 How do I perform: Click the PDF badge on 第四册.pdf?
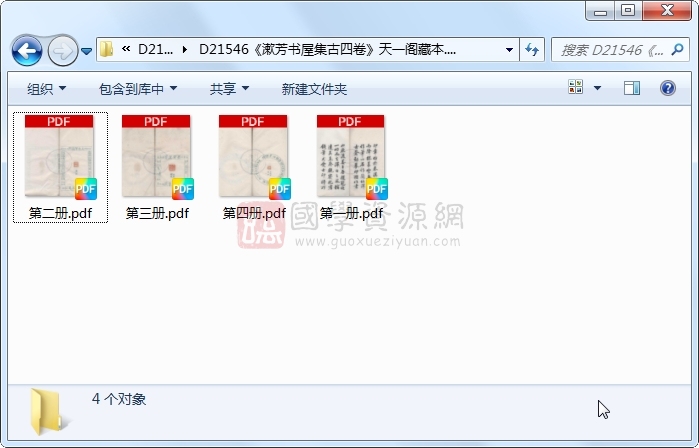tap(280, 189)
